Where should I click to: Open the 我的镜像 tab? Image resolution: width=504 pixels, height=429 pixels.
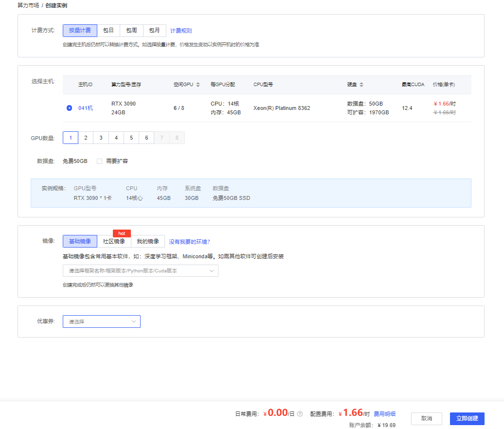coord(148,241)
